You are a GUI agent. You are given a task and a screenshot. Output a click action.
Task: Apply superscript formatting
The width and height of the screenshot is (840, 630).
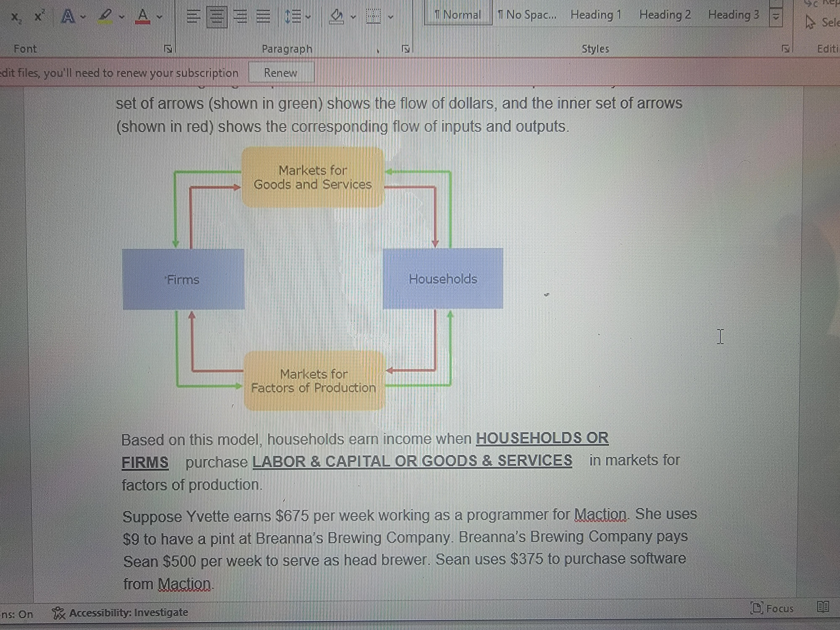click(x=40, y=15)
